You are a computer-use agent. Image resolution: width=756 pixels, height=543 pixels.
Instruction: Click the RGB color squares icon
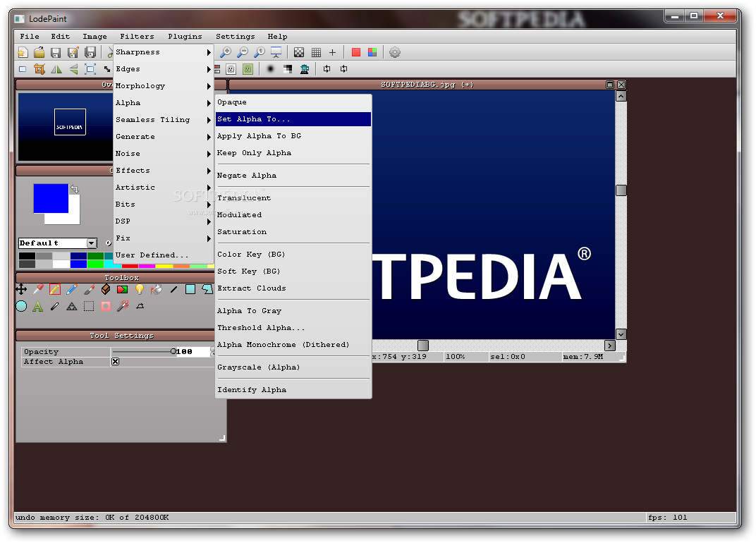(372, 52)
